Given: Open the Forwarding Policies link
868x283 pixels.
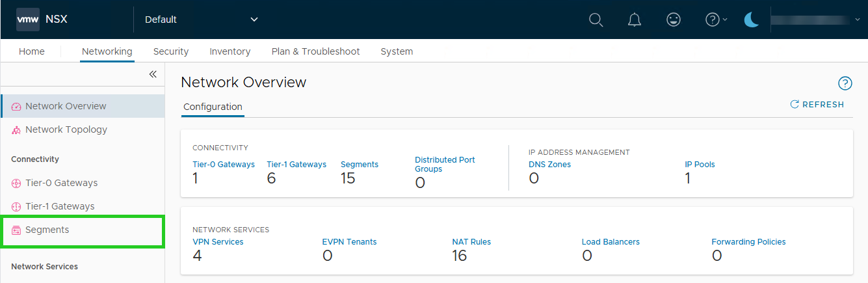Looking at the screenshot, I should [748, 242].
